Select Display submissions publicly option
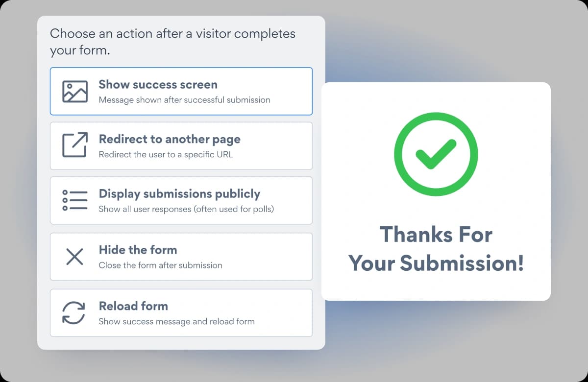Image resolution: width=588 pixels, height=382 pixels. 181,201
